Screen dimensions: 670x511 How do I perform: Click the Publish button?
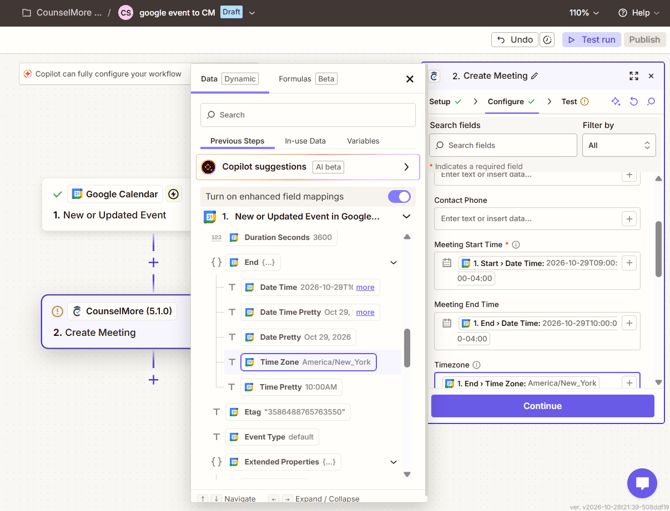644,40
